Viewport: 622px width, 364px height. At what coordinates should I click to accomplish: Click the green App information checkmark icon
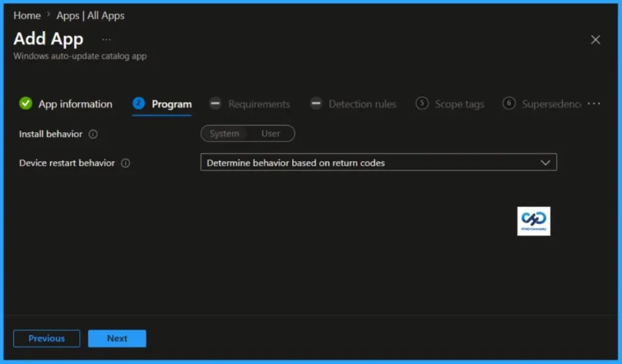click(x=26, y=103)
